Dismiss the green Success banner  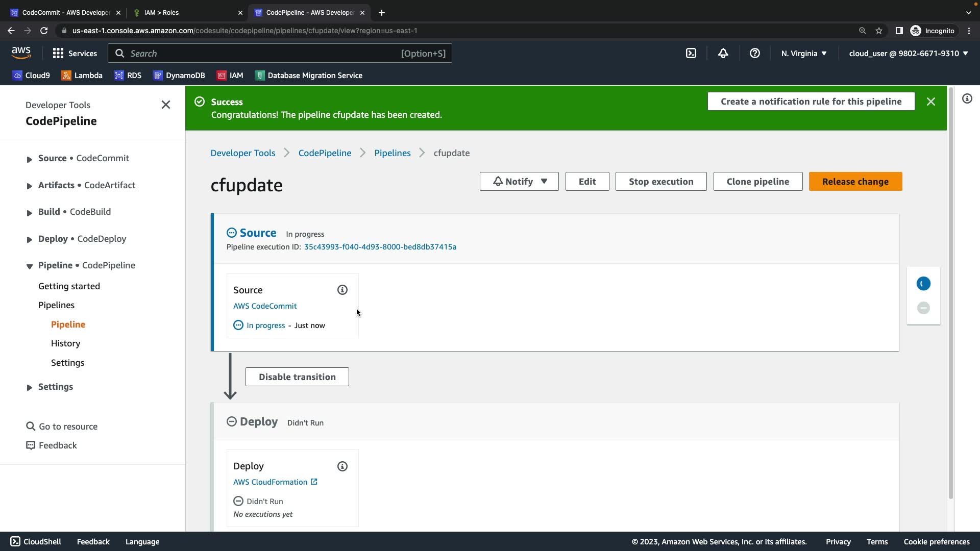[930, 102]
